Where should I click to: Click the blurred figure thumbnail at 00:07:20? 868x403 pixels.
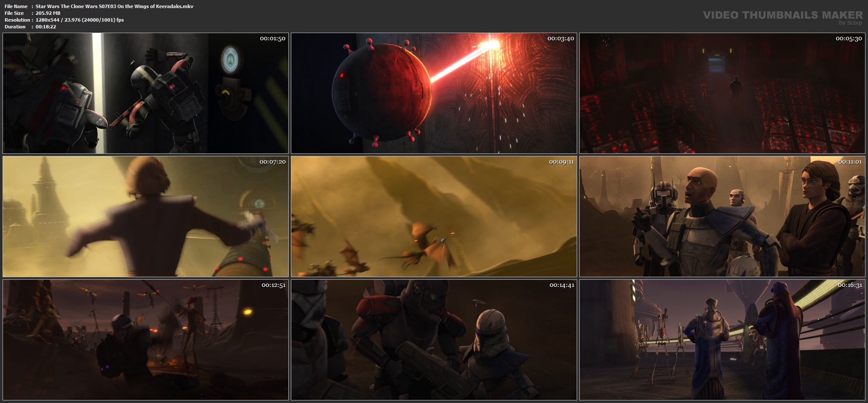click(145, 217)
